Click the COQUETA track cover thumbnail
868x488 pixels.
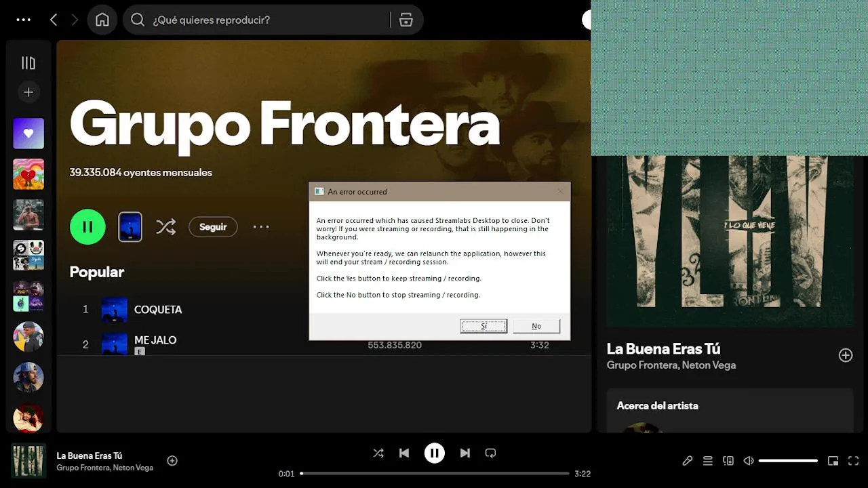tap(115, 309)
